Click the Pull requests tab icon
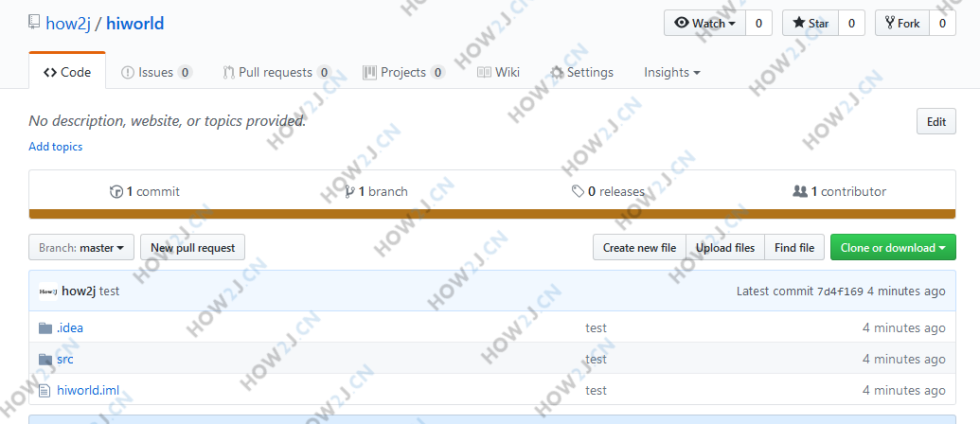Image resolution: width=980 pixels, height=424 pixels. point(229,73)
